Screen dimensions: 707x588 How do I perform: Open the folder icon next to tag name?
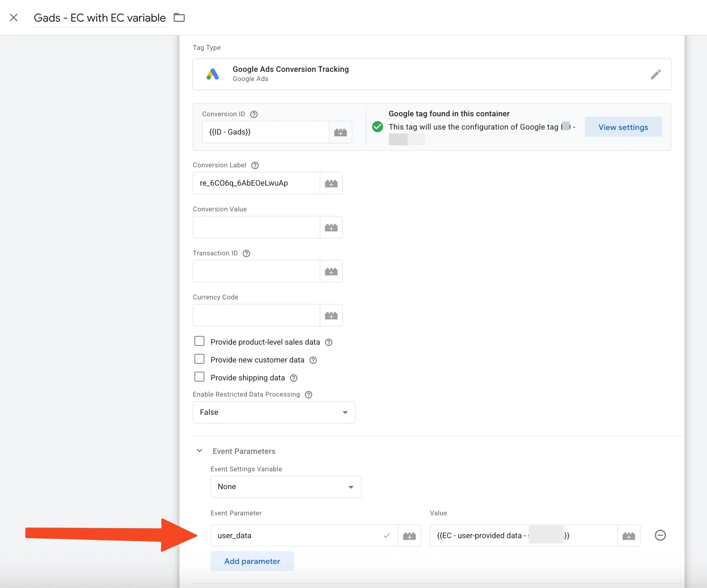click(x=179, y=17)
